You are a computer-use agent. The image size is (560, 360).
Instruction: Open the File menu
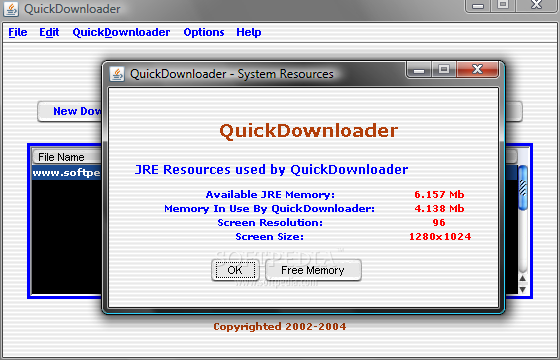pos(18,32)
